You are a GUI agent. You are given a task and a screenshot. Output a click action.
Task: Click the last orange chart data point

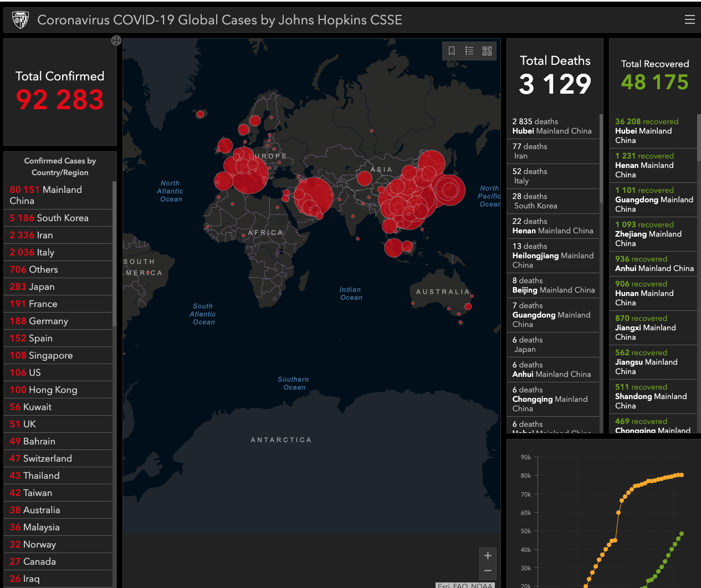[682, 475]
